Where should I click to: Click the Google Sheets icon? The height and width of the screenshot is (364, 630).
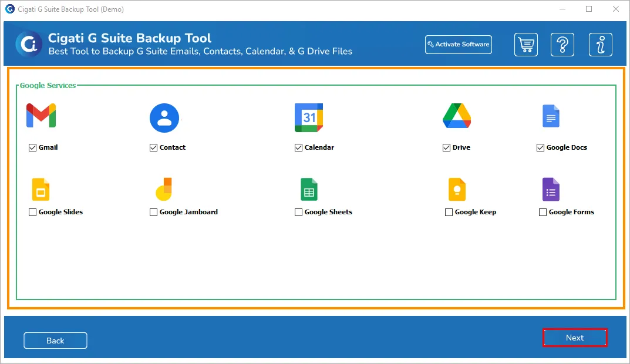[x=309, y=189]
